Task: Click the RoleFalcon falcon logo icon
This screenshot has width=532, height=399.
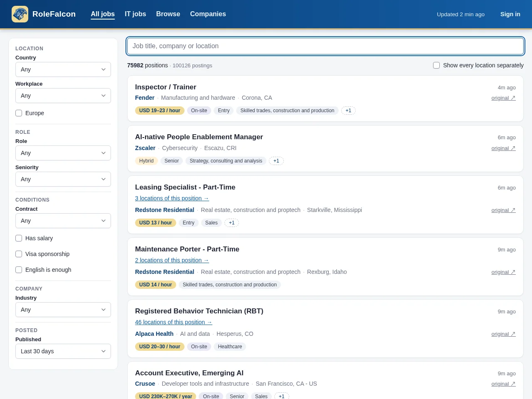Action: coord(20,14)
